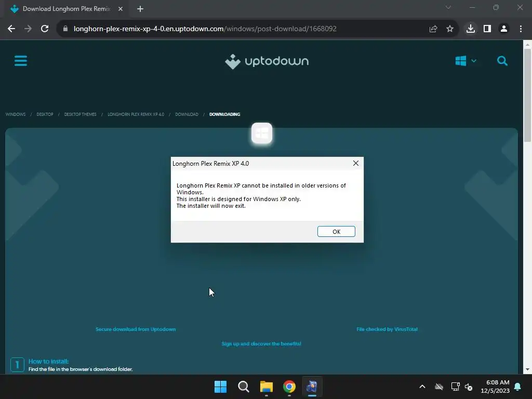Switch to Chrome in the taskbar
Screen dimensions: 532x399
coord(289,387)
